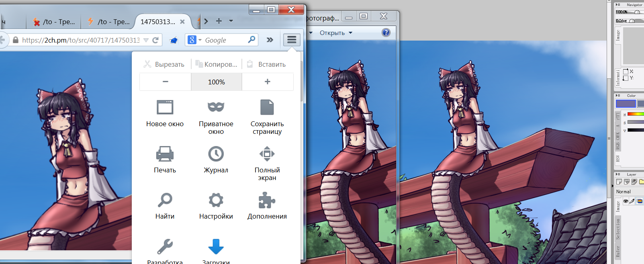
Task: Click the Вставить (Paste) menu item
Action: 267,64
